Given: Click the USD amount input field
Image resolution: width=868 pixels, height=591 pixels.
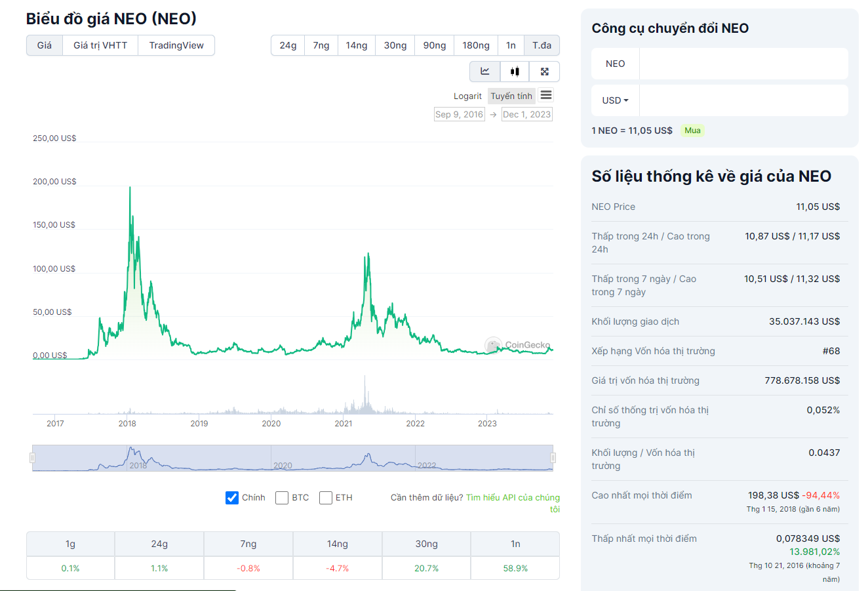Looking at the screenshot, I should pos(743,100).
